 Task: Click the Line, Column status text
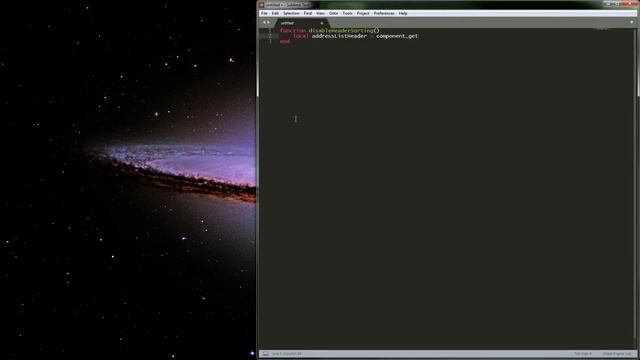tap(287, 354)
